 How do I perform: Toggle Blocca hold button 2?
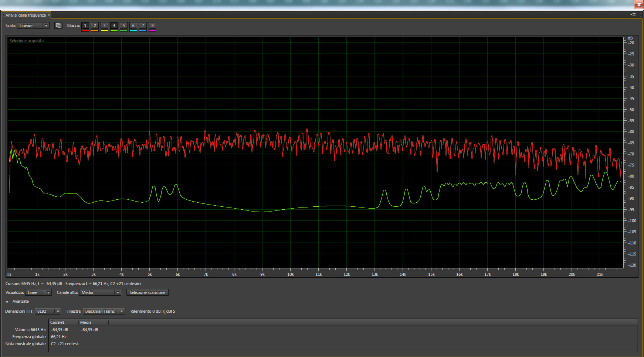[95, 25]
